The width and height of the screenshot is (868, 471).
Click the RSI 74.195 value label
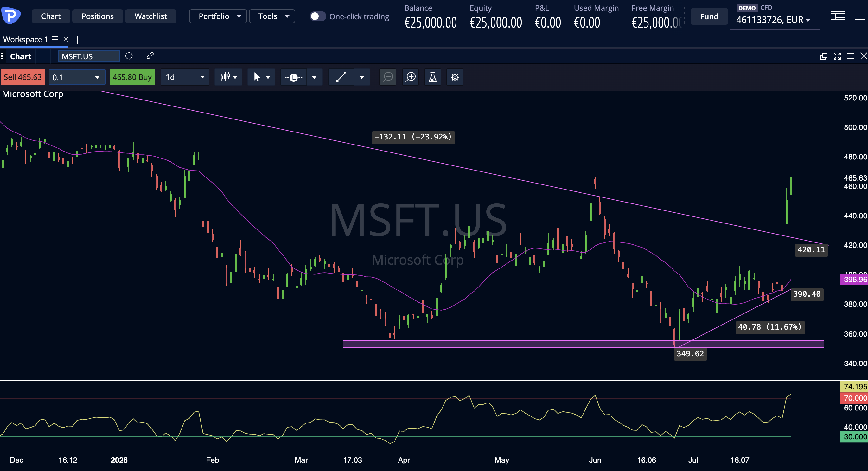(854, 387)
